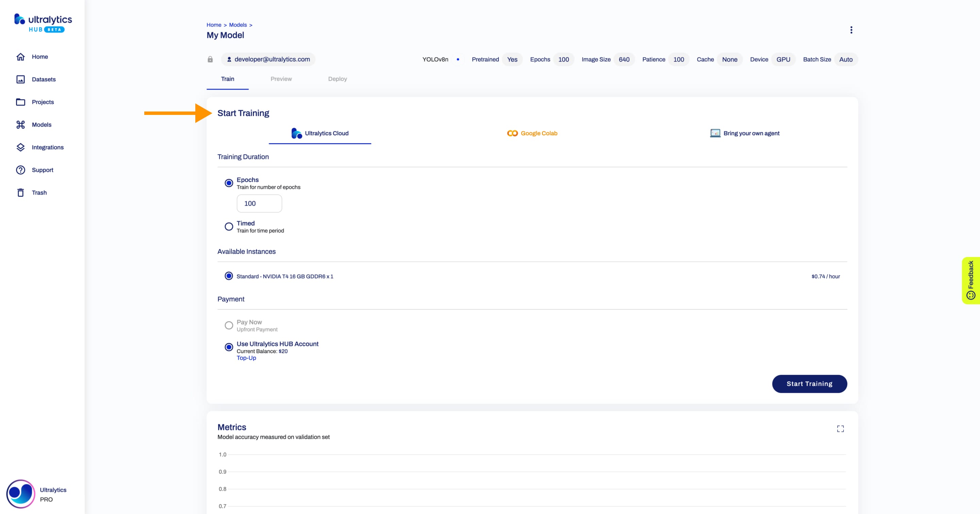Expand the Metrics chart fullscreen view
This screenshot has width=980, height=514.
pyautogui.click(x=840, y=428)
